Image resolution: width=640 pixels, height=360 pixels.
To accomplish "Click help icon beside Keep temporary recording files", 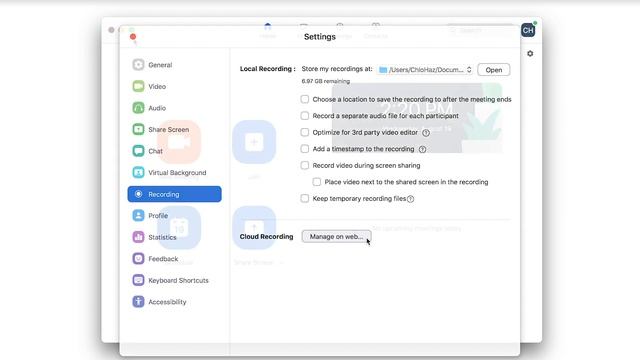I will pyautogui.click(x=411, y=199).
